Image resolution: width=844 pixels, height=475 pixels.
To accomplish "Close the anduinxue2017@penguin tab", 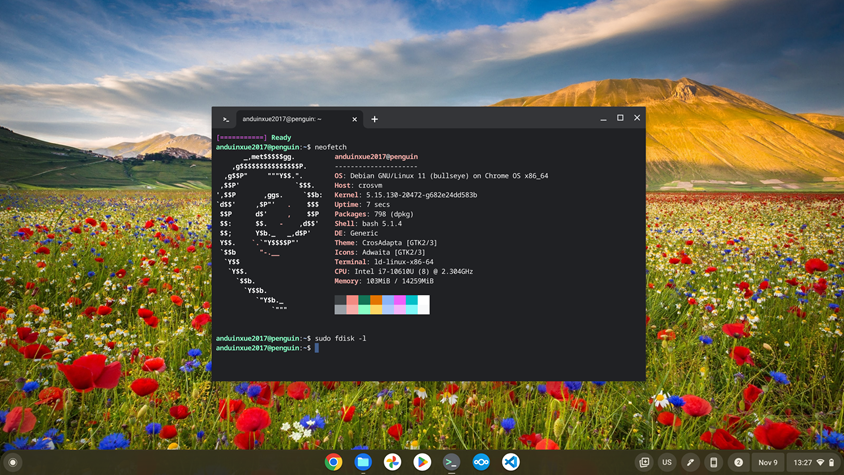I will 354,119.
